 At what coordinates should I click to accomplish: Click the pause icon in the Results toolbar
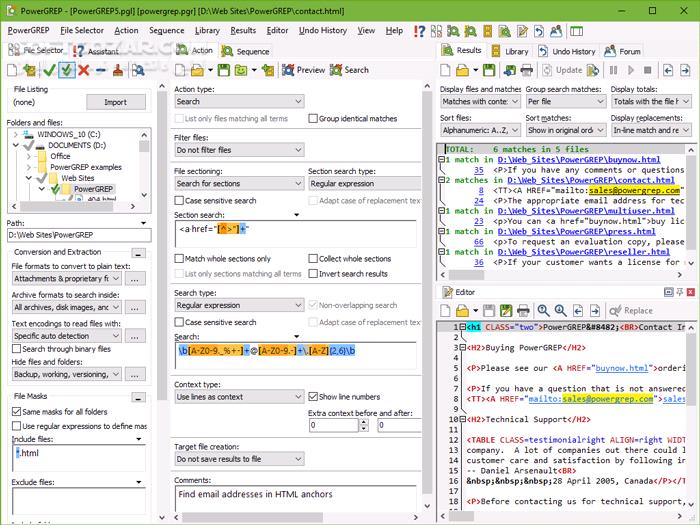(x=613, y=70)
